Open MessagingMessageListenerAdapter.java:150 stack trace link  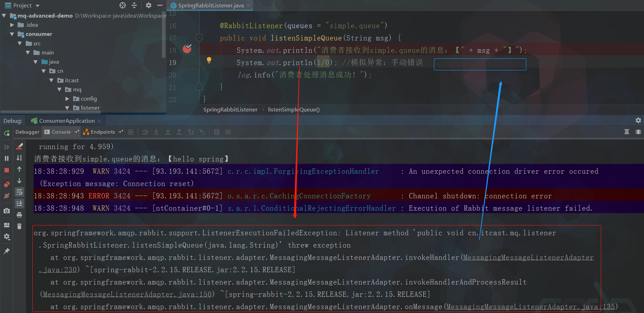click(x=127, y=294)
